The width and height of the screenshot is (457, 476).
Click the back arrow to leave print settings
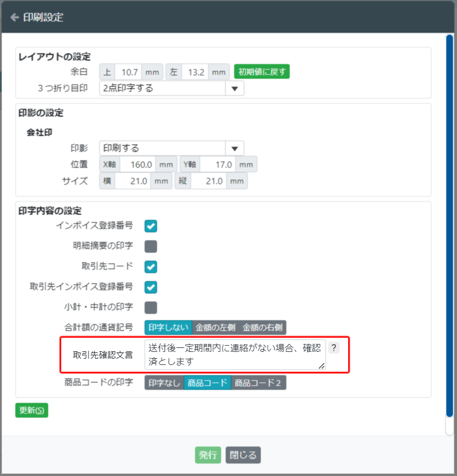(x=14, y=17)
